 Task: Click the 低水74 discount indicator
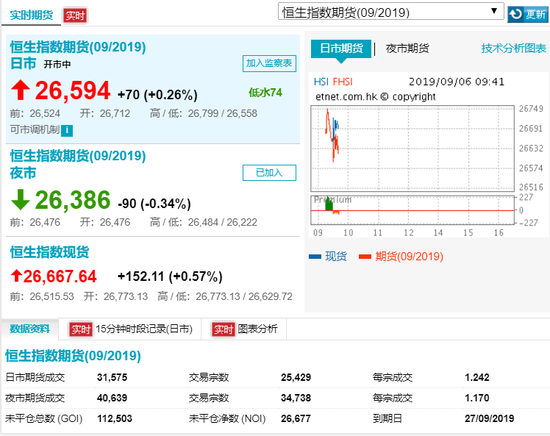265,93
